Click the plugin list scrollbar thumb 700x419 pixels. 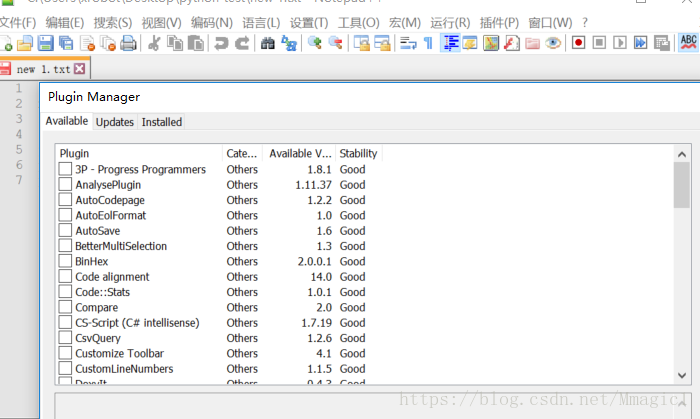pyautogui.click(x=682, y=185)
